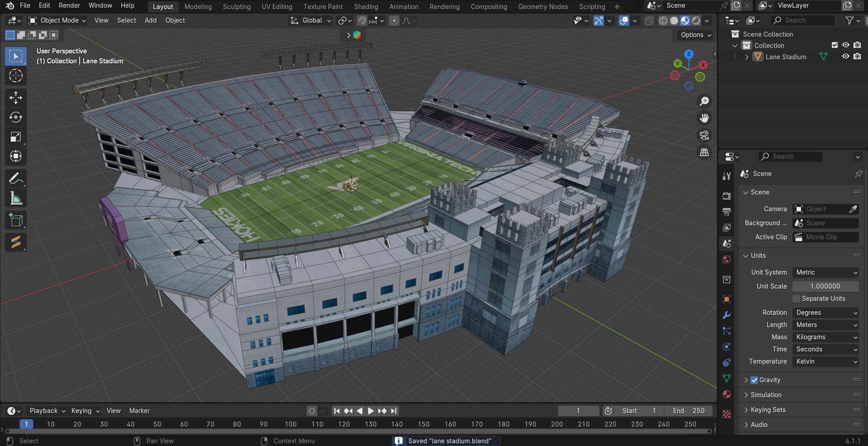Play the animation forward

[x=370, y=411]
